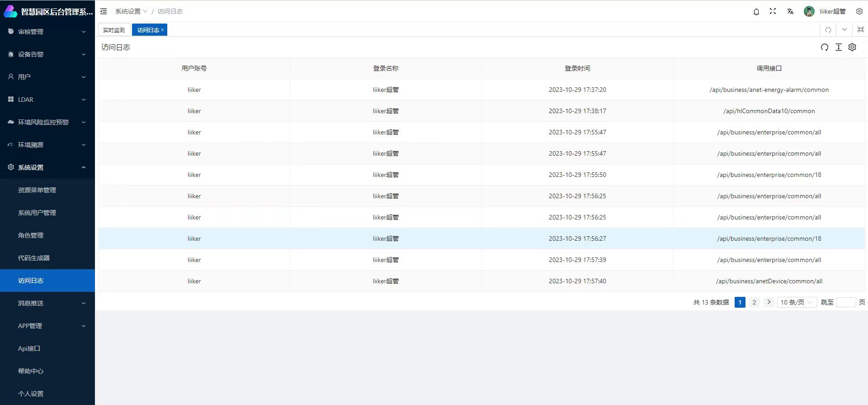Click the 登录名称 column header
Screen dimensions: 868x405
pyautogui.click(x=386, y=68)
